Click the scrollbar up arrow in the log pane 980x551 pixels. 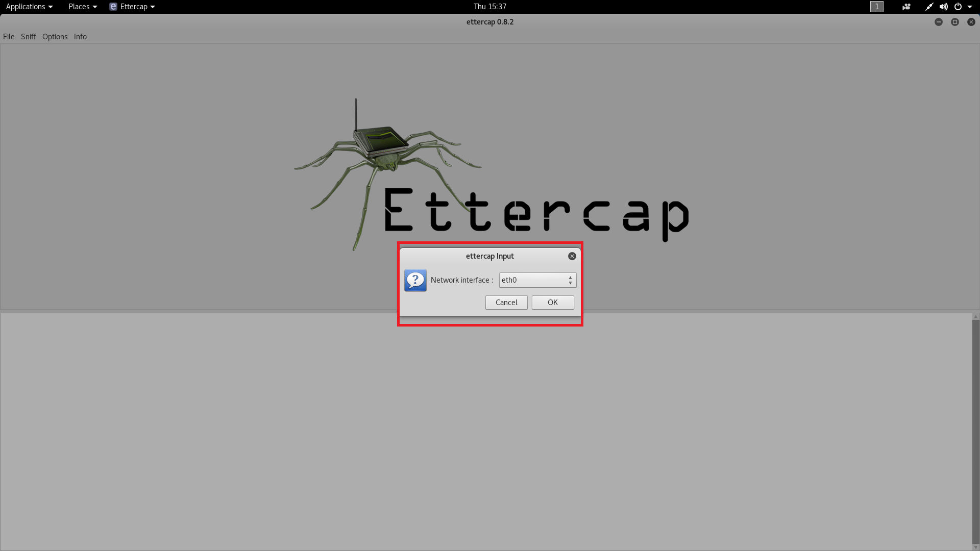(x=976, y=317)
